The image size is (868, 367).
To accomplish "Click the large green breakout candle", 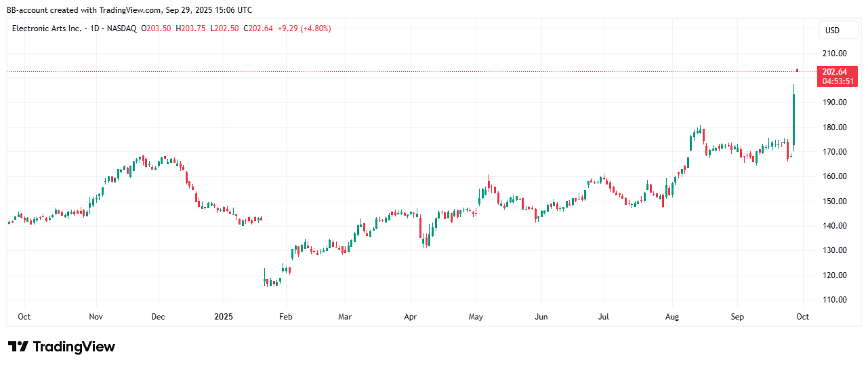I will click(x=793, y=119).
